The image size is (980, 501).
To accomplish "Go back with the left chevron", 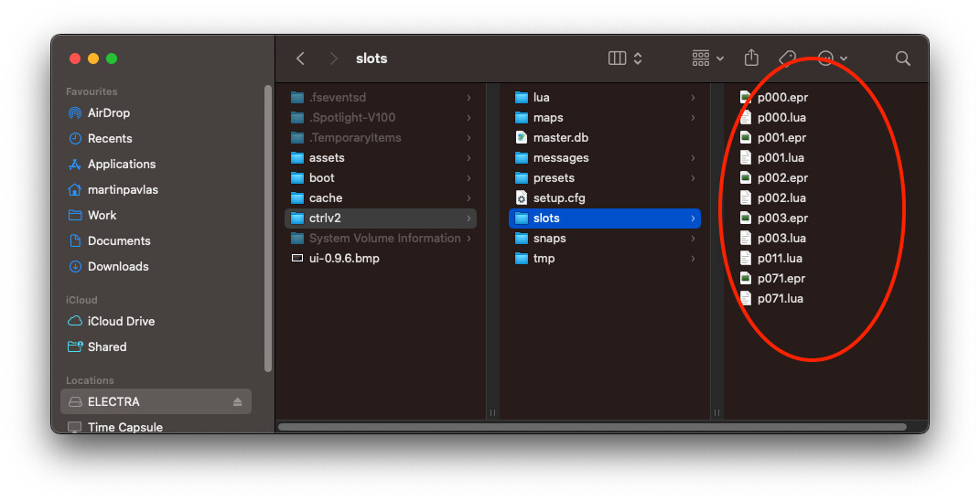I will [x=301, y=59].
